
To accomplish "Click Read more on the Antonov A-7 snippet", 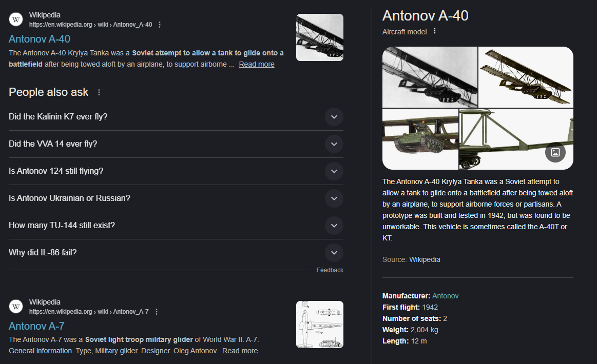I will point(240,351).
